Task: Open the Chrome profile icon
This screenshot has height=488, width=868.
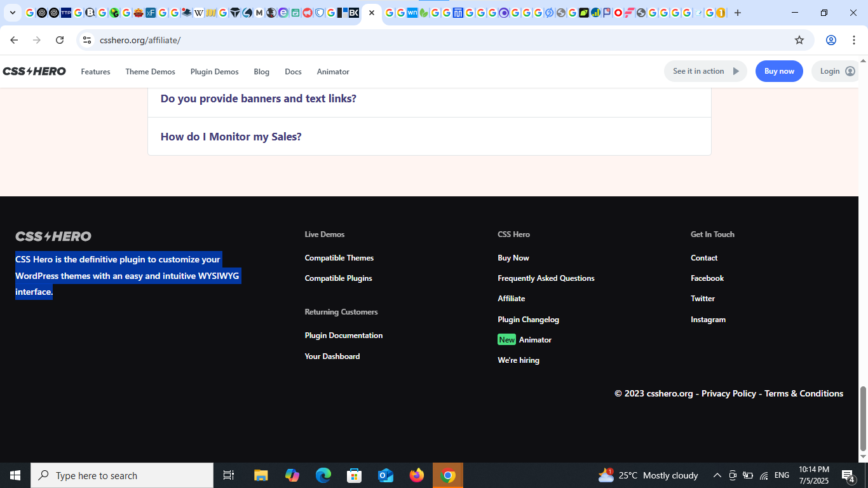Action: pyautogui.click(x=831, y=40)
